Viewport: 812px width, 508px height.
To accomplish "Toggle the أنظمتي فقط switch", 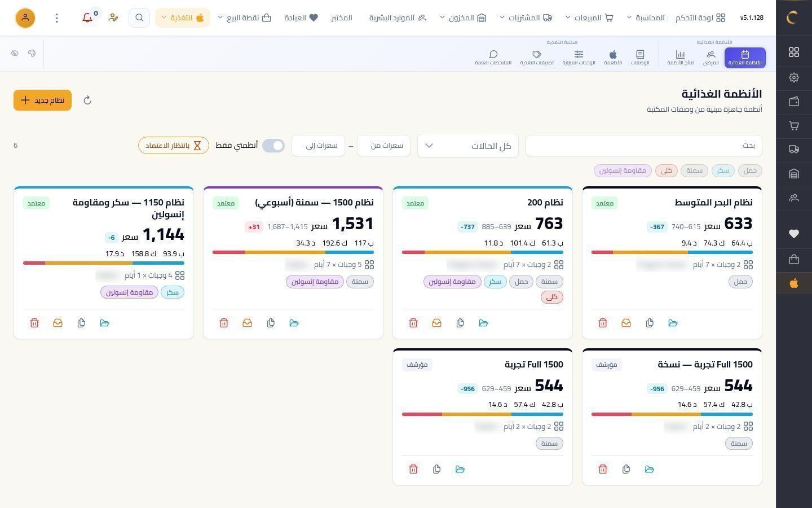I will tap(273, 146).
